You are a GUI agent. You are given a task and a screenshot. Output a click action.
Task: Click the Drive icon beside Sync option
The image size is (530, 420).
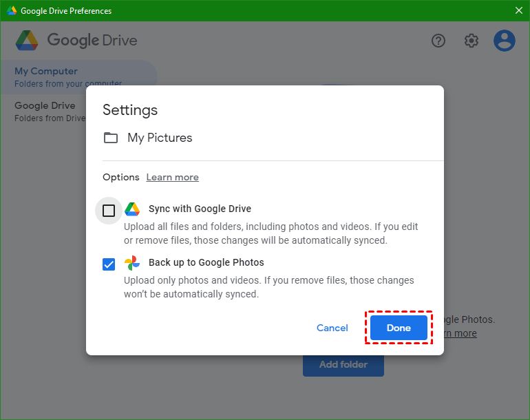point(132,209)
